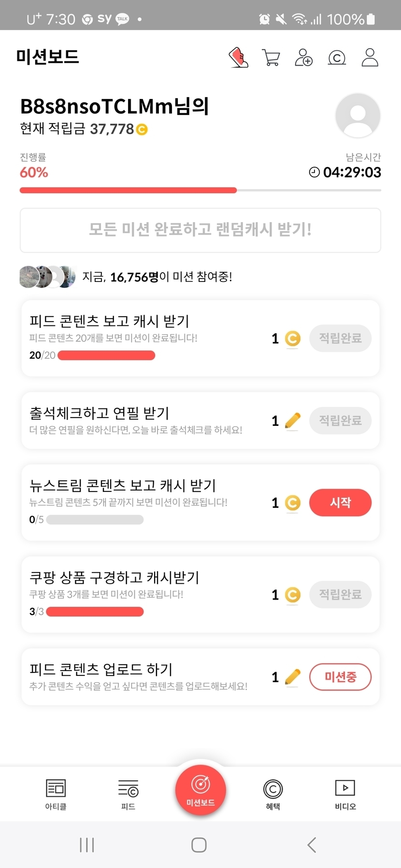The image size is (401, 868).
Task: Open the user profile icon
Action: click(370, 57)
